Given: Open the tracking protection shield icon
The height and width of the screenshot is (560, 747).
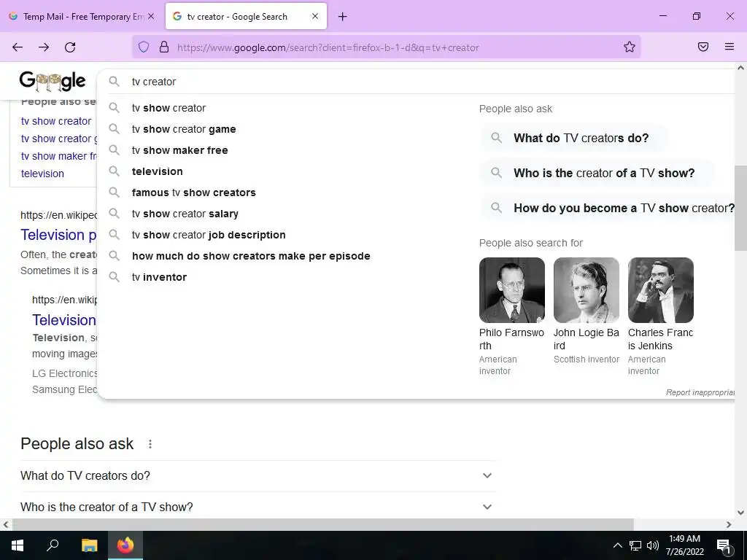Looking at the screenshot, I should [x=144, y=47].
